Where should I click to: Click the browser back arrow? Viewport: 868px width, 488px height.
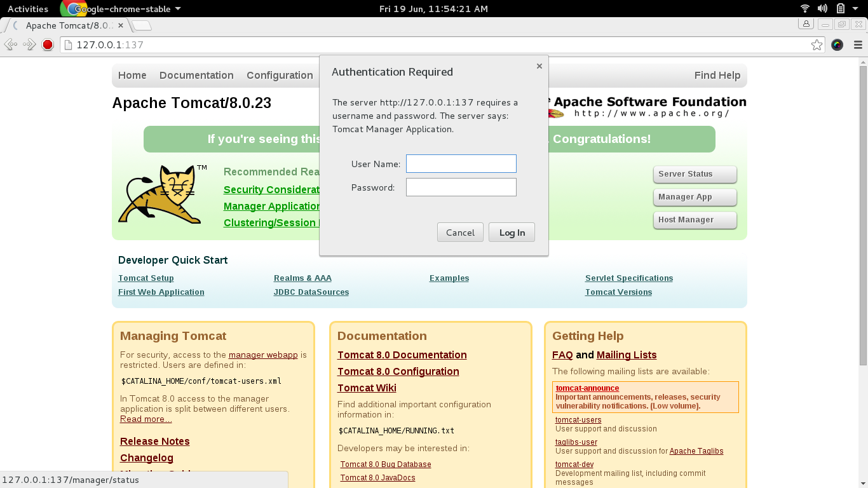[11, 44]
